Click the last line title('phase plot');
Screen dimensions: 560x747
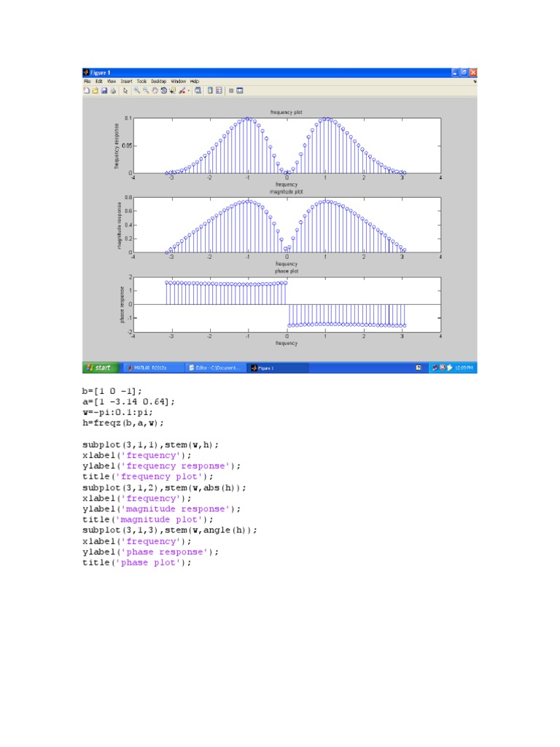136,562
